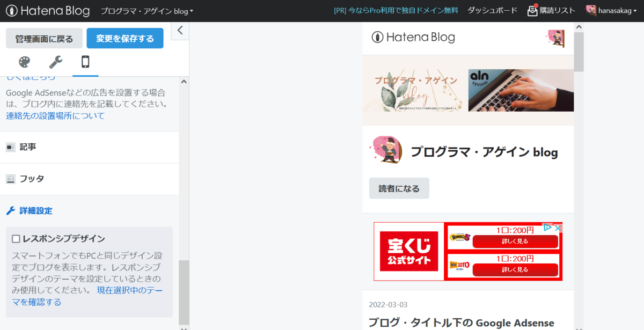Screen dimensions: 644x330
Task: Click the sidebar scrollbar thumb
Action: [x=184, y=292]
